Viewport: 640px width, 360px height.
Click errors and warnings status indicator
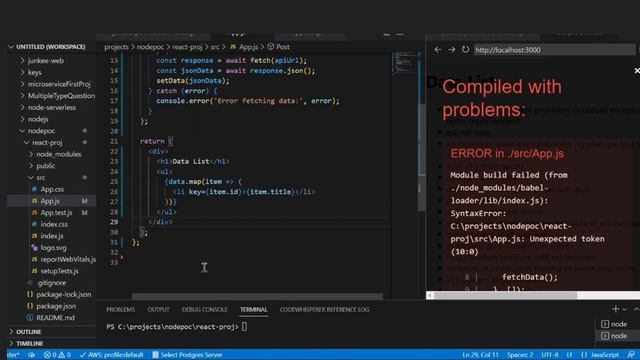coord(57,355)
